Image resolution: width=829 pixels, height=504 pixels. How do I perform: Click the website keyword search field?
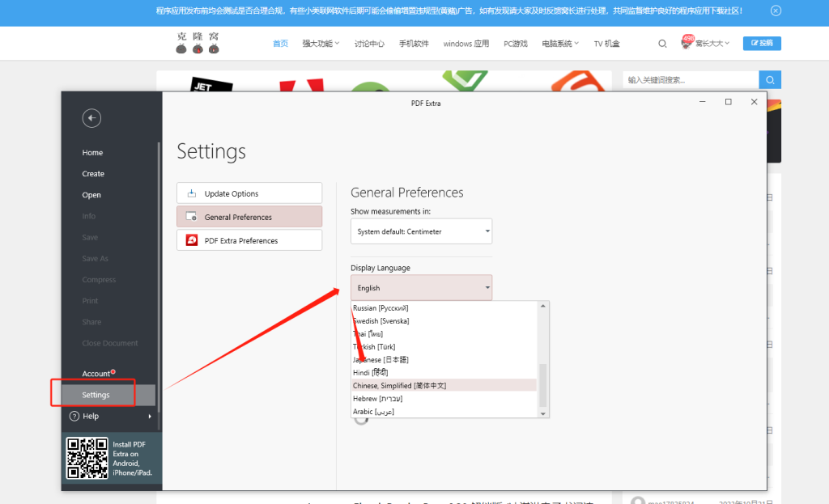[x=691, y=80]
